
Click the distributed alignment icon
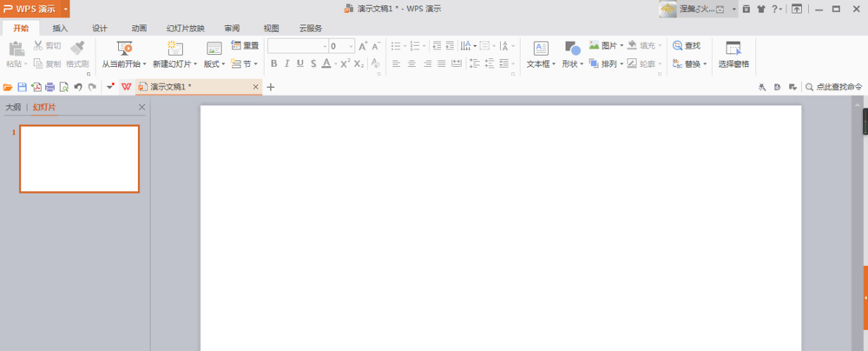[x=457, y=63]
